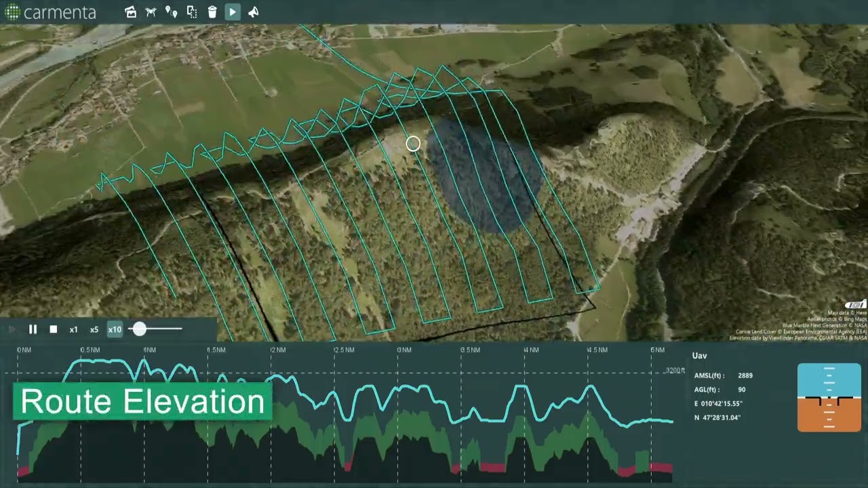The width and height of the screenshot is (868, 488).
Task: Click the Carmenta logo
Action: (x=50, y=12)
